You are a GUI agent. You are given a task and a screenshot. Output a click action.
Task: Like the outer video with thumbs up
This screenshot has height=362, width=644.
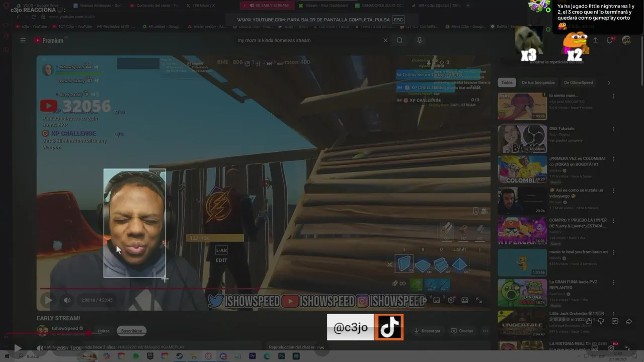click(x=589, y=321)
